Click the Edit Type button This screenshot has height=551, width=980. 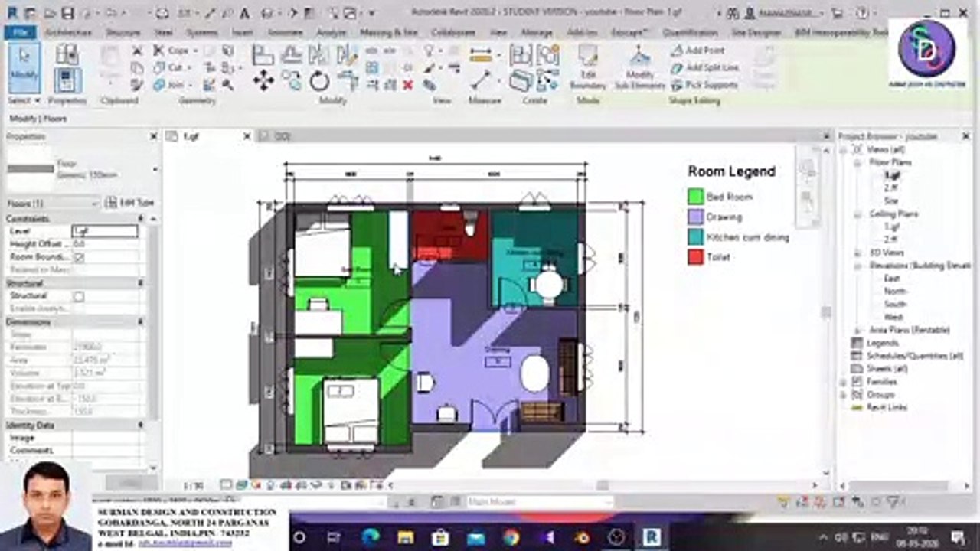point(130,203)
